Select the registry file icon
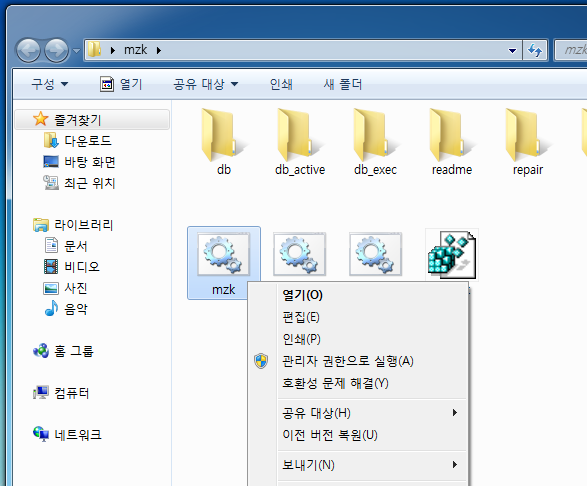This screenshot has width=587, height=486. tap(452, 255)
